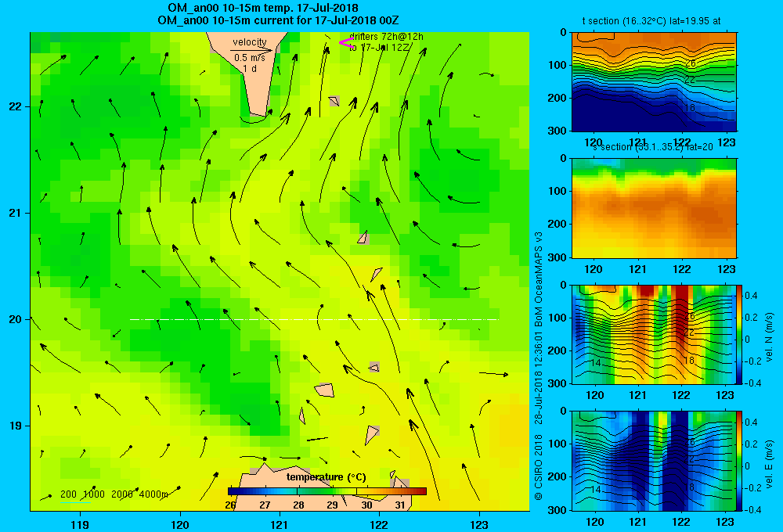Click the '4000m' depth contour legend value
The width and height of the screenshot is (783, 532).
153,494
